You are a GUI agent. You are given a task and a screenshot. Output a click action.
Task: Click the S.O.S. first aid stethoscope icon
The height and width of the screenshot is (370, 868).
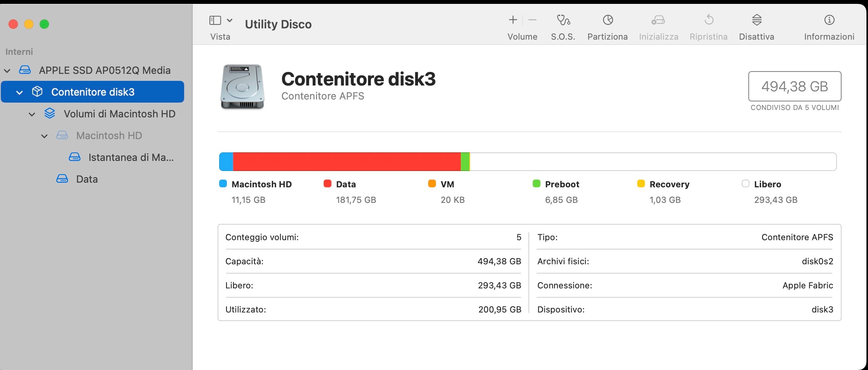[563, 20]
